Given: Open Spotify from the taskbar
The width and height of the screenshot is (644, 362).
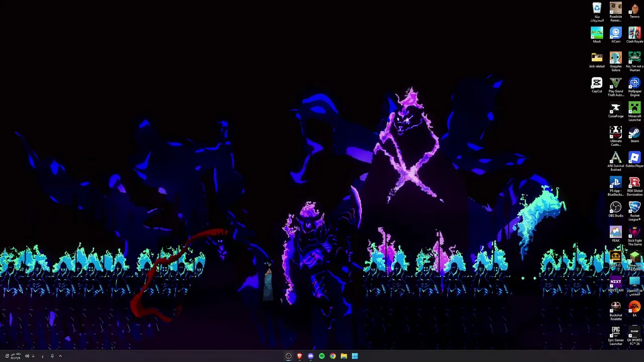Looking at the screenshot, I should pyautogui.click(x=321, y=356).
